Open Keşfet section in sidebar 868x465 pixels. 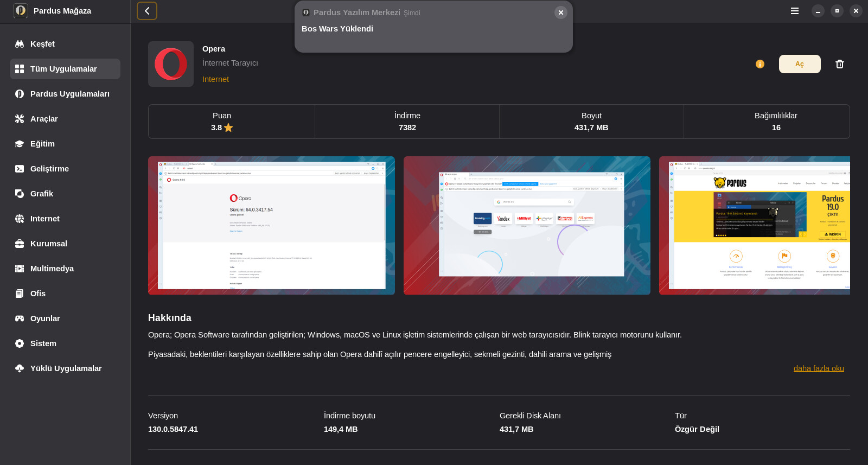click(42, 44)
